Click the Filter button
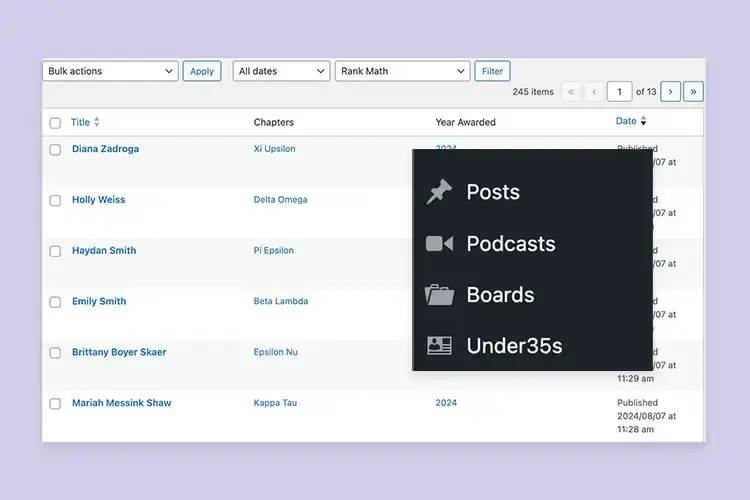The width and height of the screenshot is (750, 500). click(492, 71)
